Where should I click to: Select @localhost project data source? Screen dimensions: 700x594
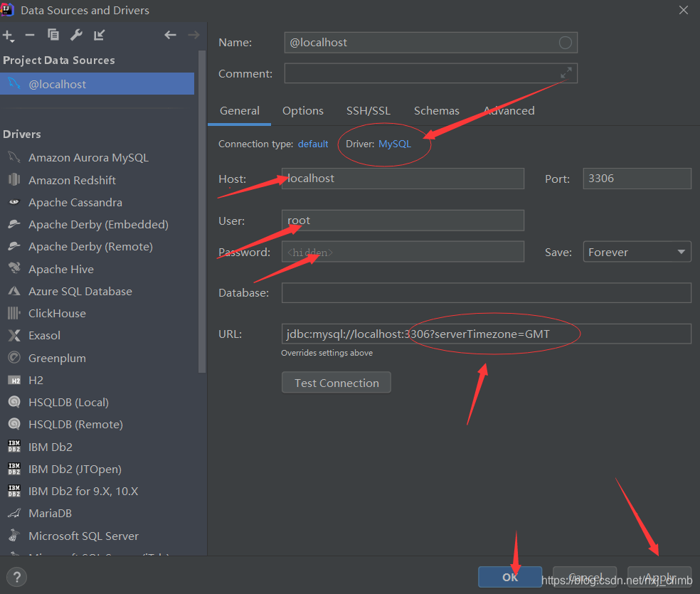point(97,84)
